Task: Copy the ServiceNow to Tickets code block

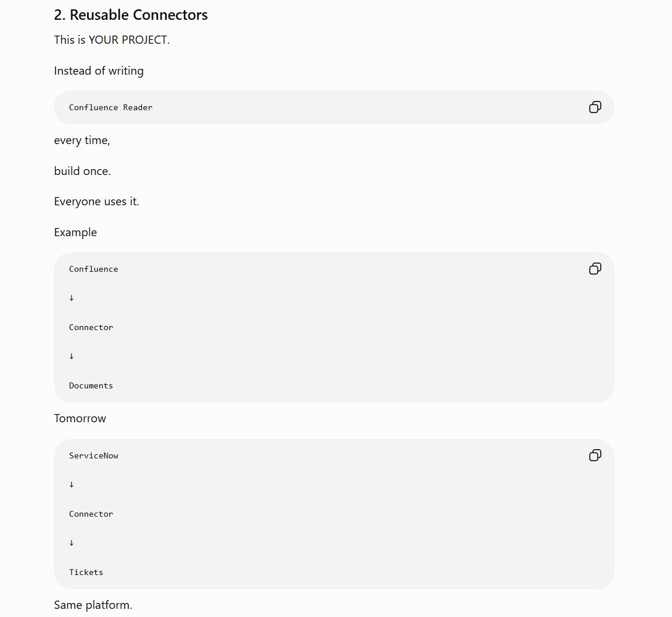Action: pyautogui.click(x=595, y=455)
